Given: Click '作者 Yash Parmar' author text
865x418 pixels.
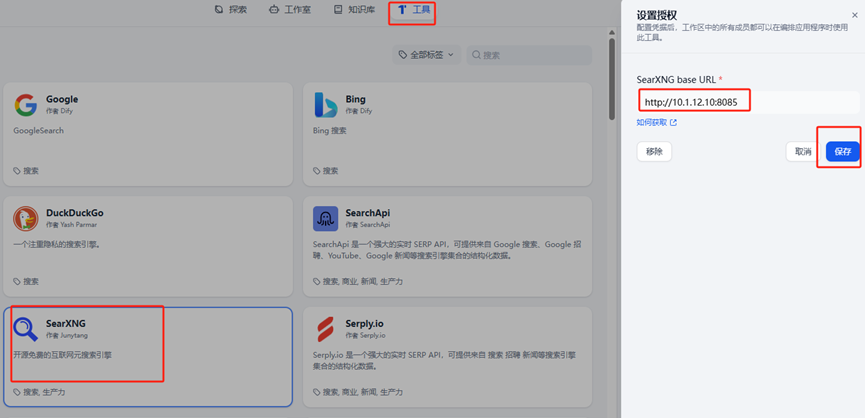Looking at the screenshot, I should click(x=72, y=224).
